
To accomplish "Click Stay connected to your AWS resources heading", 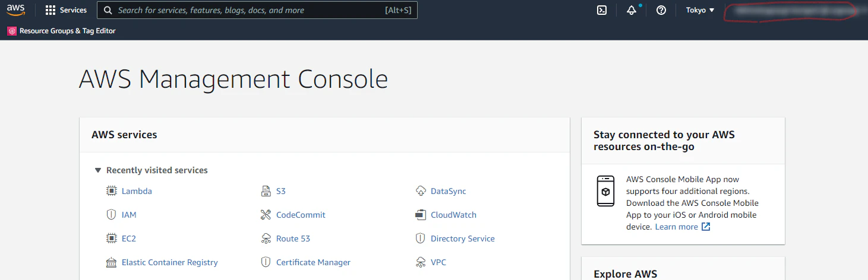I will [664, 141].
